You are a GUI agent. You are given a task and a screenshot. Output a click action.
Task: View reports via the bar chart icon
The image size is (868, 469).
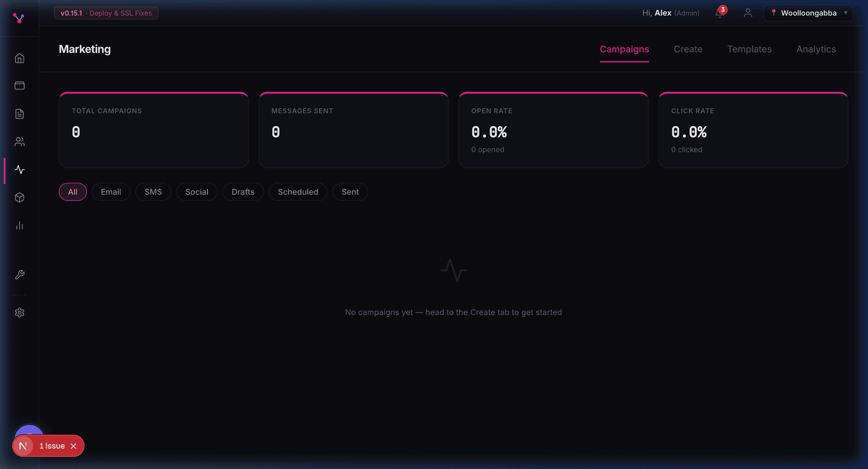pos(19,226)
